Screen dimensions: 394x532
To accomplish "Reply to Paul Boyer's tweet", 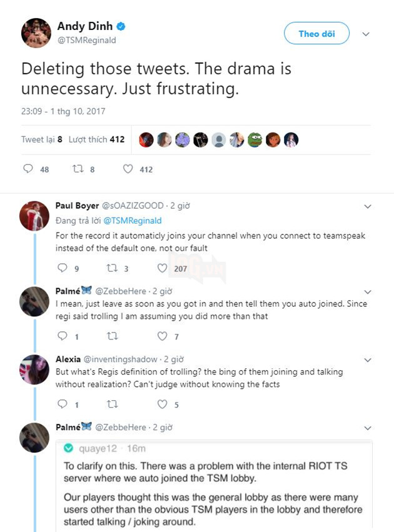I will [61, 268].
